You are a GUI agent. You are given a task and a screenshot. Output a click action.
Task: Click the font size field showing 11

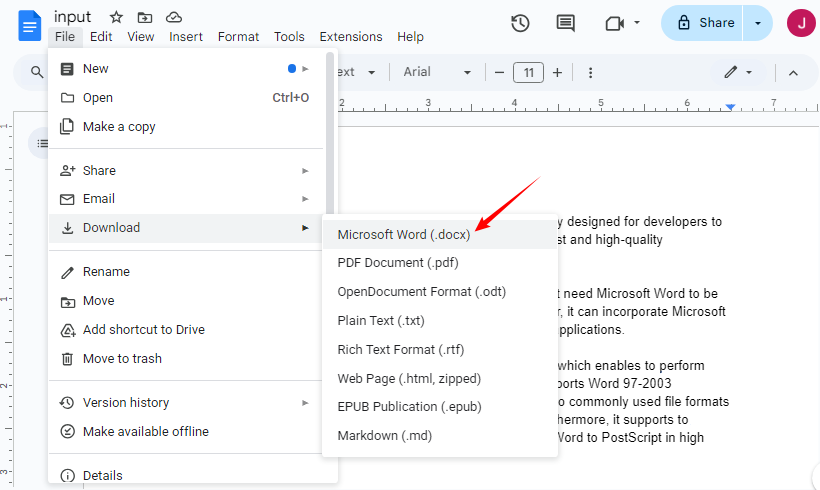[528, 72]
